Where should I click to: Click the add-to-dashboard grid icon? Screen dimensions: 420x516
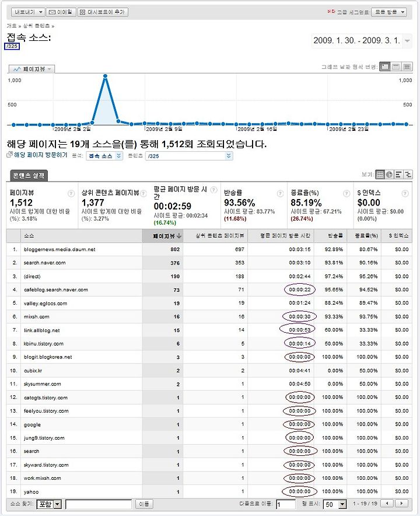pos(83,12)
